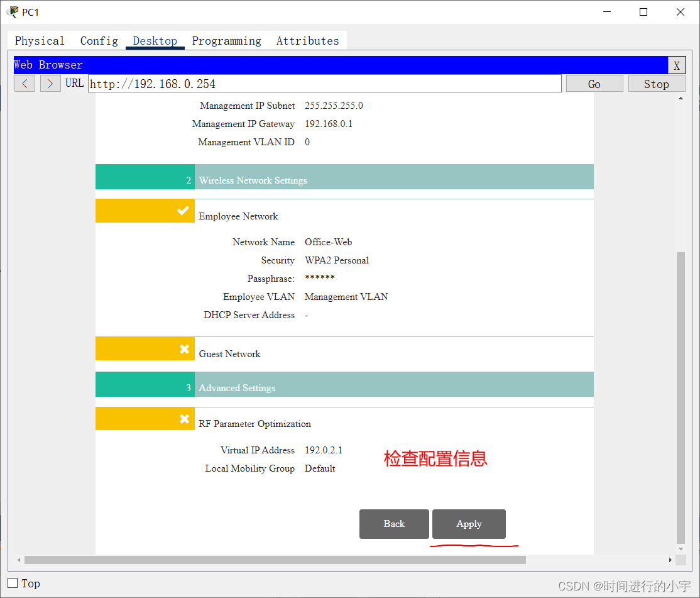The height and width of the screenshot is (598, 700).
Task: Click the browser forward arrow button
Action: tap(50, 84)
